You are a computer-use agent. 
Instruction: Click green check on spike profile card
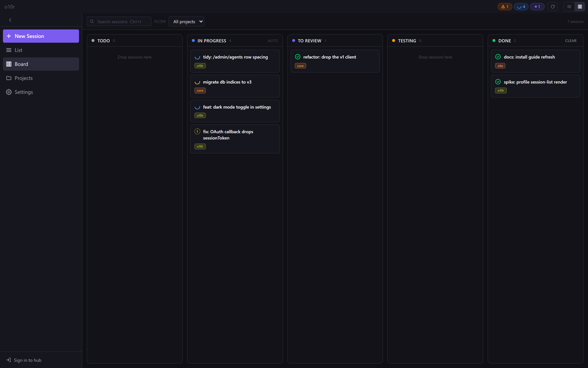coord(498,82)
